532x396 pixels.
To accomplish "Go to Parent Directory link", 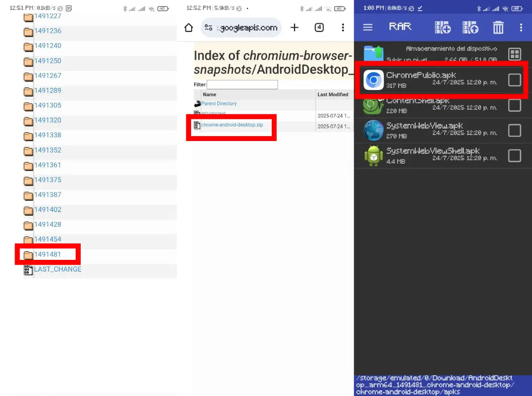I will tap(219, 104).
